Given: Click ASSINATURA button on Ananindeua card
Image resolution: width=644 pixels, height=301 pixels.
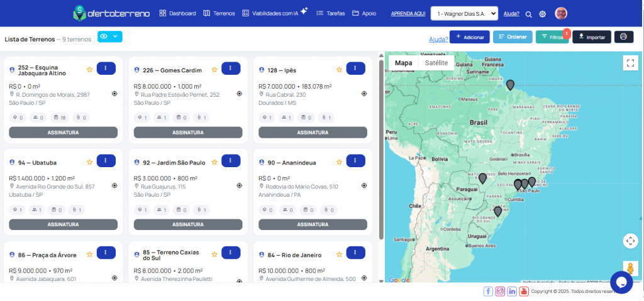Looking at the screenshot, I should click(313, 224).
